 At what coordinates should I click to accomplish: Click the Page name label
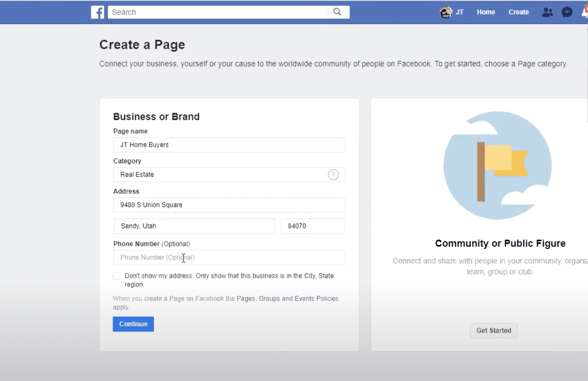pyautogui.click(x=131, y=131)
